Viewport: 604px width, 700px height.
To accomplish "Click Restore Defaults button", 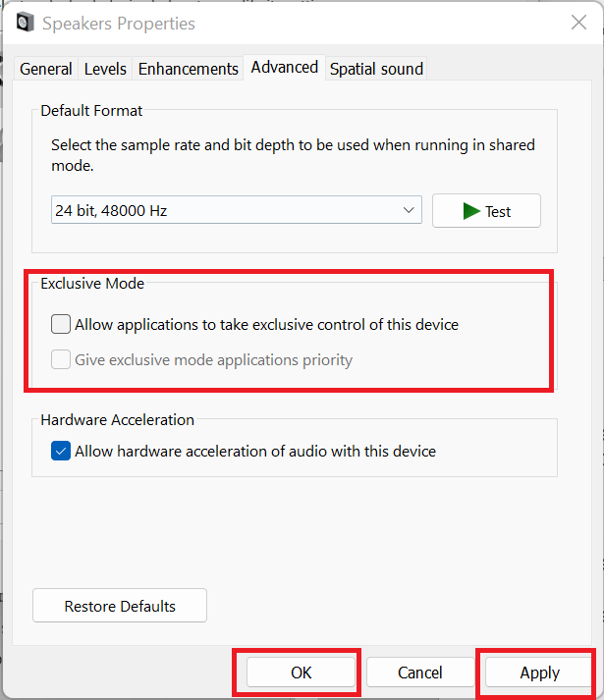I will 120,606.
